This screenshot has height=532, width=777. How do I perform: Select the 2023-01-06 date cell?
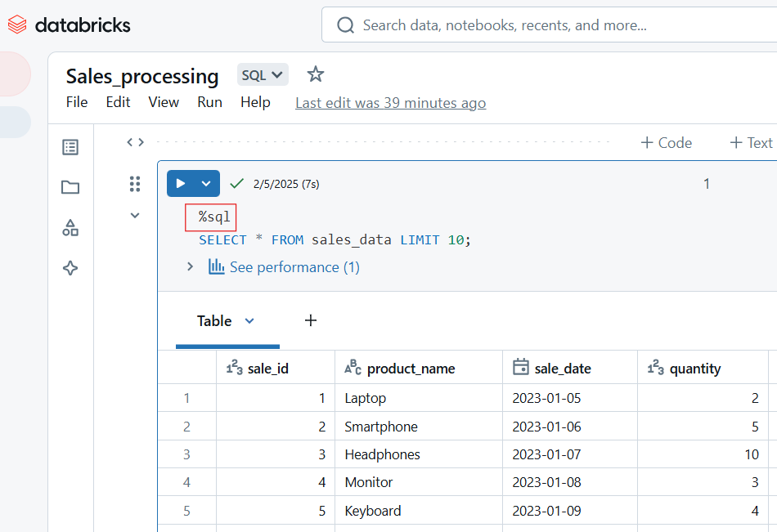pyautogui.click(x=570, y=426)
